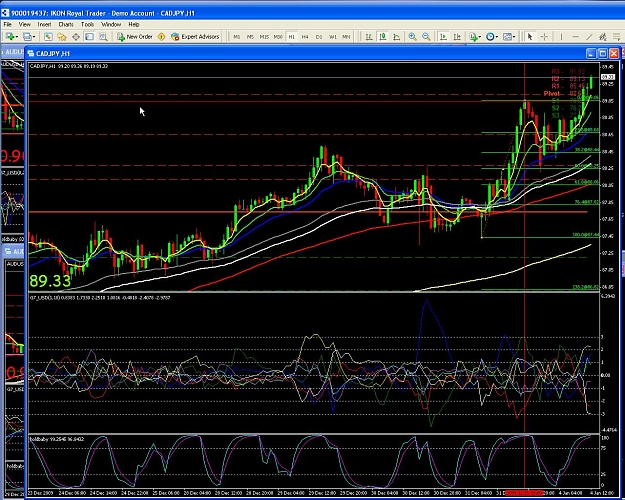The width and height of the screenshot is (625, 500).
Task: Set timeframe to M15
Action: coord(264,37)
